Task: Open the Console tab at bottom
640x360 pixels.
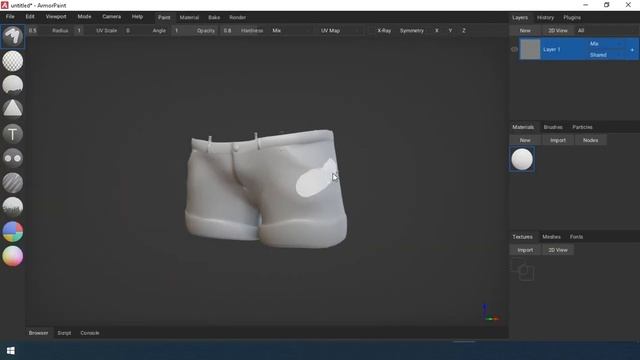Action: click(90, 333)
